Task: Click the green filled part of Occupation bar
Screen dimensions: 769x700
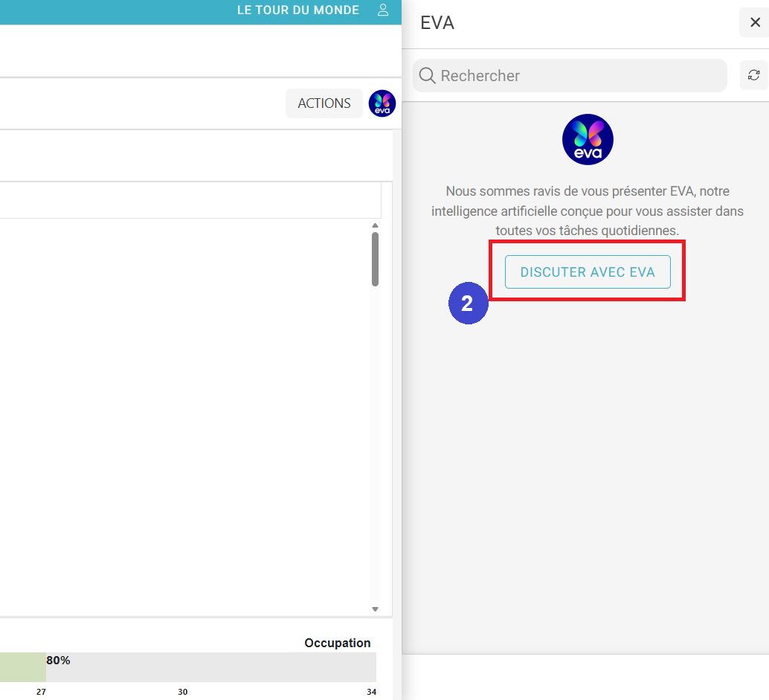Action: tap(22, 667)
